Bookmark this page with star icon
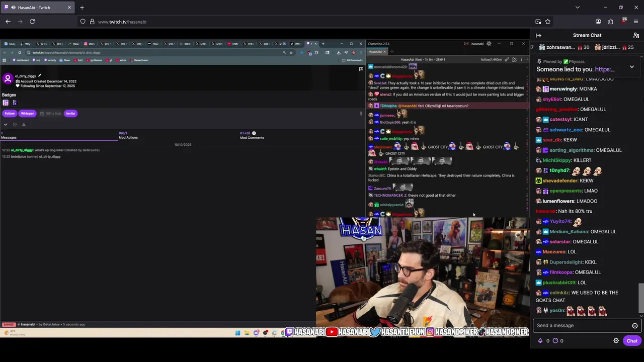Viewport: 644px width, 362px height. coord(548,22)
